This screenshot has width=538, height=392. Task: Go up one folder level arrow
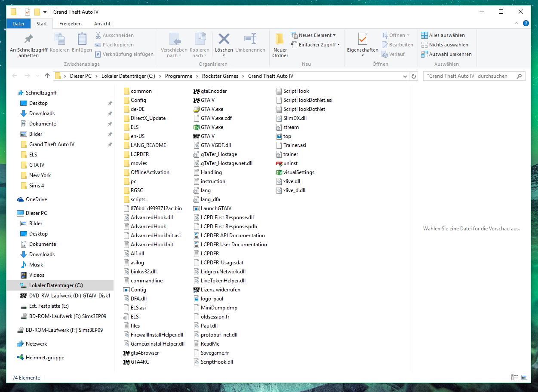tap(47, 76)
